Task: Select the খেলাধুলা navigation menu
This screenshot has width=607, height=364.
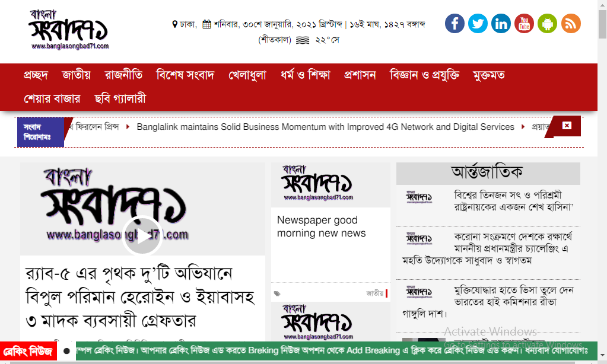Action: (247, 75)
